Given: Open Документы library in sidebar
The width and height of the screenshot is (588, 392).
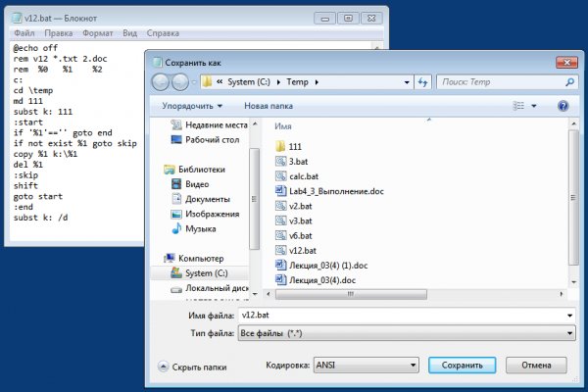Looking at the screenshot, I should [207, 199].
